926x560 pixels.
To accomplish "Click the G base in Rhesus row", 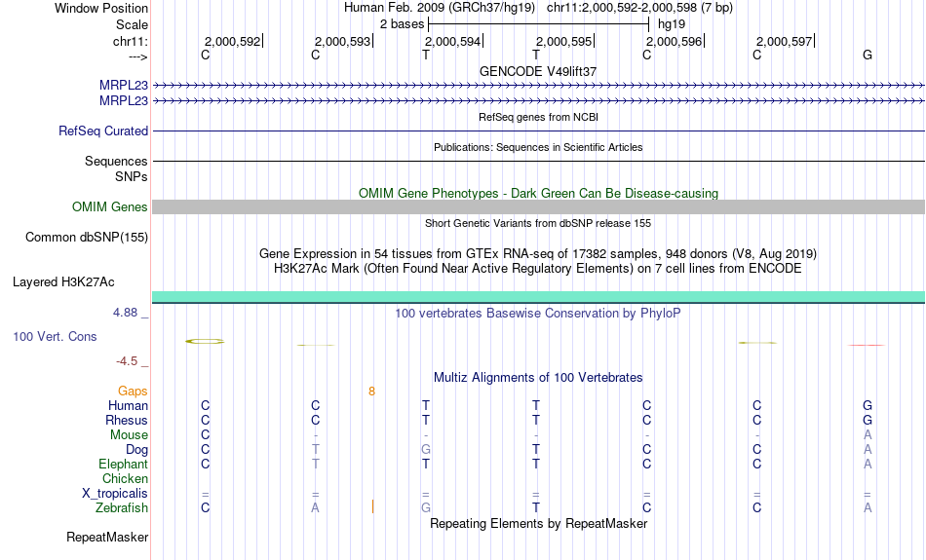I will click(x=867, y=420).
